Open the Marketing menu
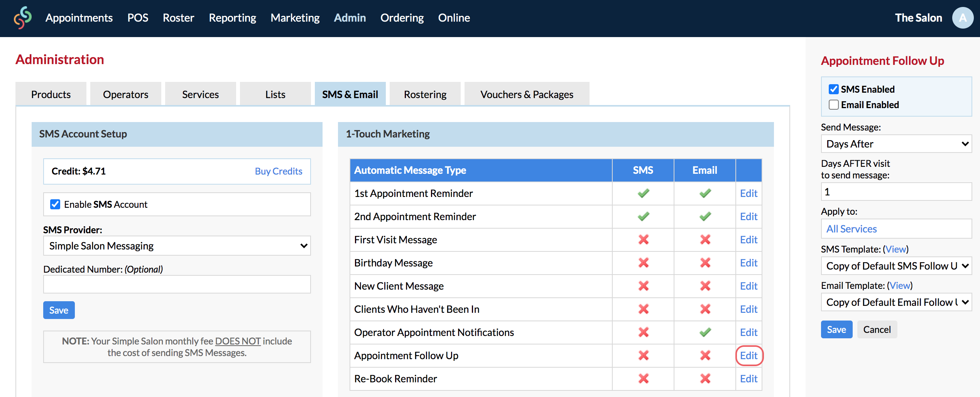980x397 pixels. pos(295,18)
